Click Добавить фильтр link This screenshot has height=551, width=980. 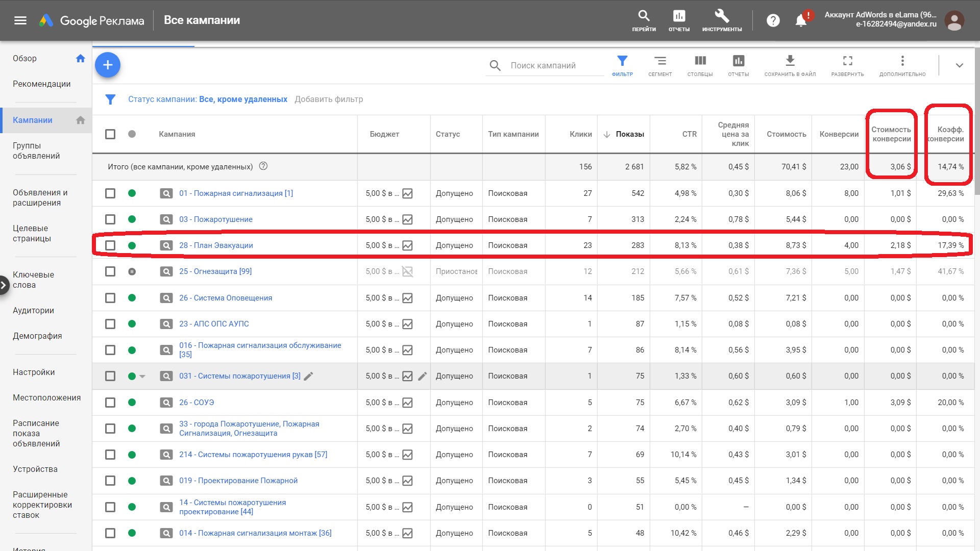pyautogui.click(x=329, y=99)
